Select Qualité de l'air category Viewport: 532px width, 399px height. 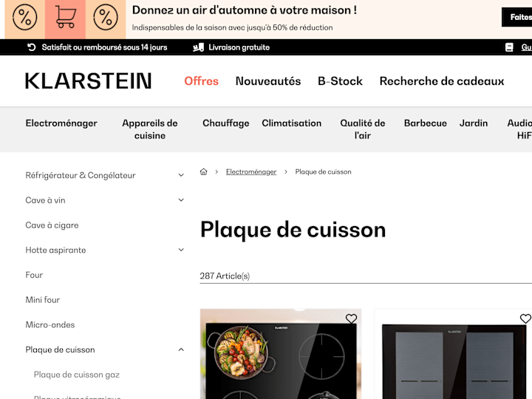pos(363,129)
